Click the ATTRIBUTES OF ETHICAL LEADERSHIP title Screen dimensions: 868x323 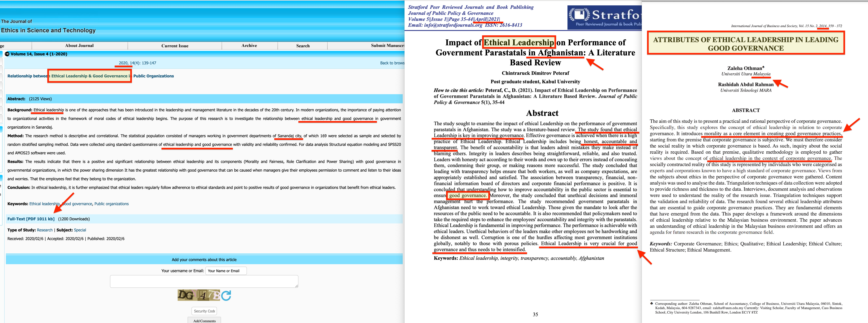pos(746,44)
